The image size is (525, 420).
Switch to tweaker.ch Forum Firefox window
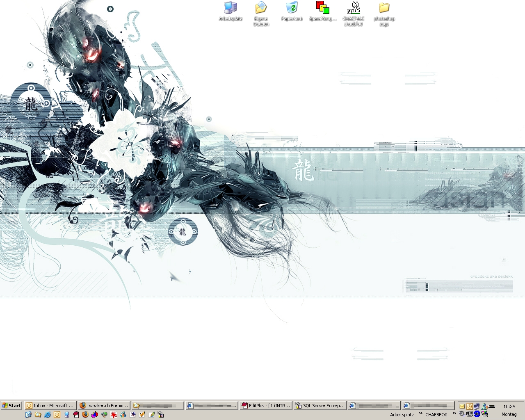click(x=104, y=406)
